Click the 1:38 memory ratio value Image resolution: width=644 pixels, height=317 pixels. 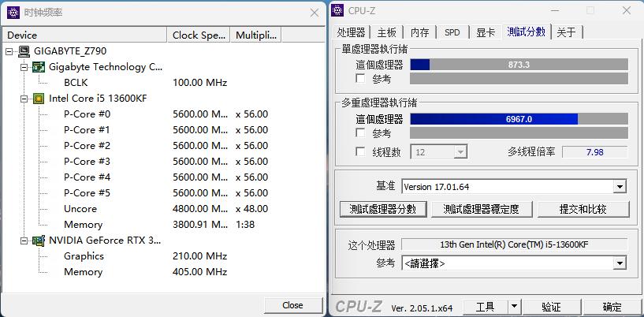coord(245,225)
